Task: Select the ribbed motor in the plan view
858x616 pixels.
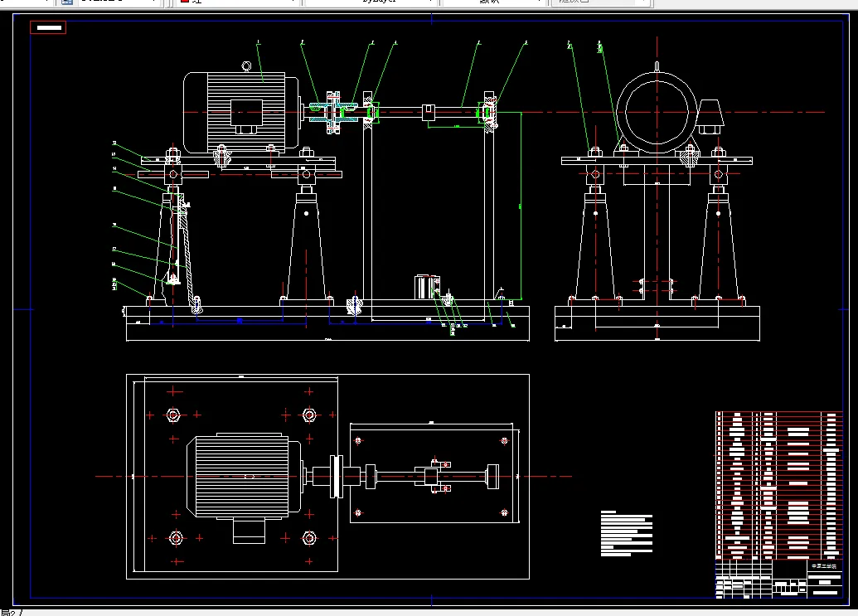Action: point(244,476)
